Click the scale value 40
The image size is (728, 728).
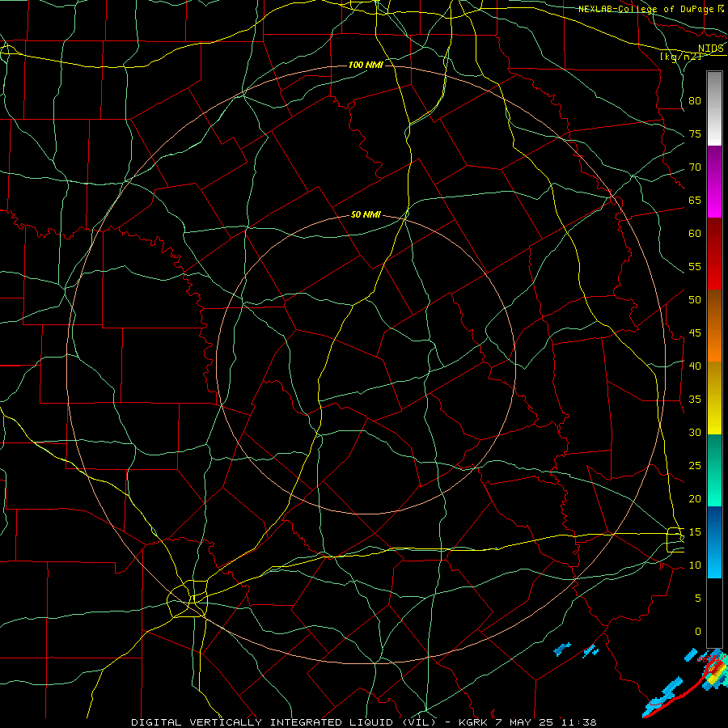pos(695,366)
